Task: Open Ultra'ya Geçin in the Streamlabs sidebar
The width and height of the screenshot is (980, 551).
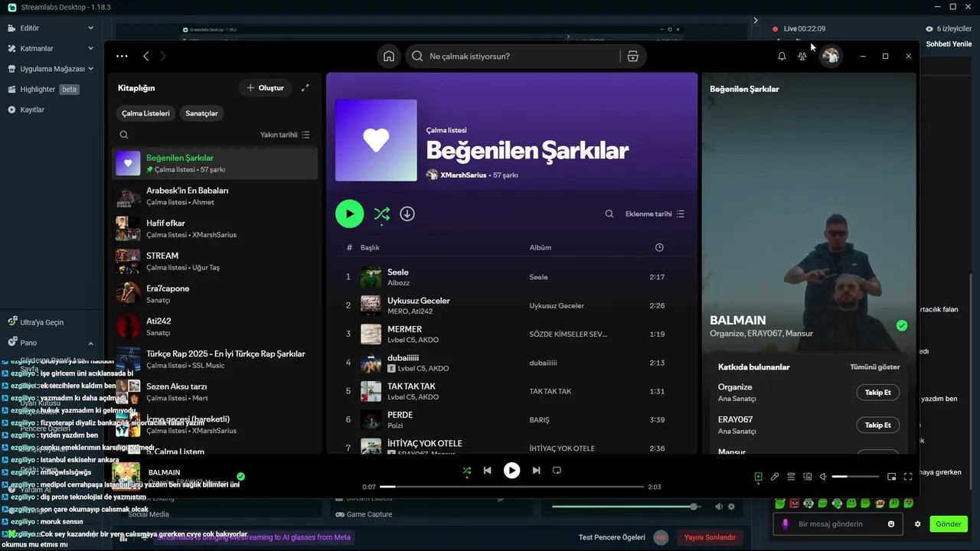Action: [x=36, y=322]
